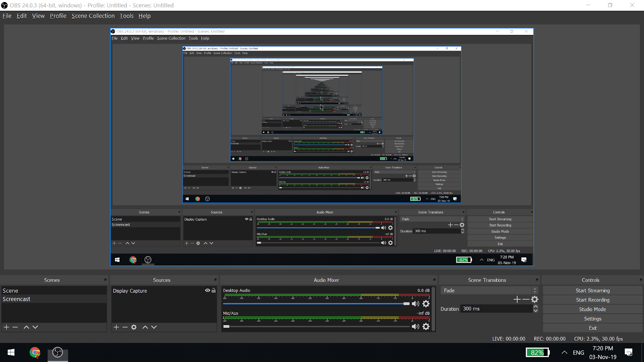Image resolution: width=644 pixels, height=362 pixels.
Task: Click Start Streaming
Action: (592, 290)
